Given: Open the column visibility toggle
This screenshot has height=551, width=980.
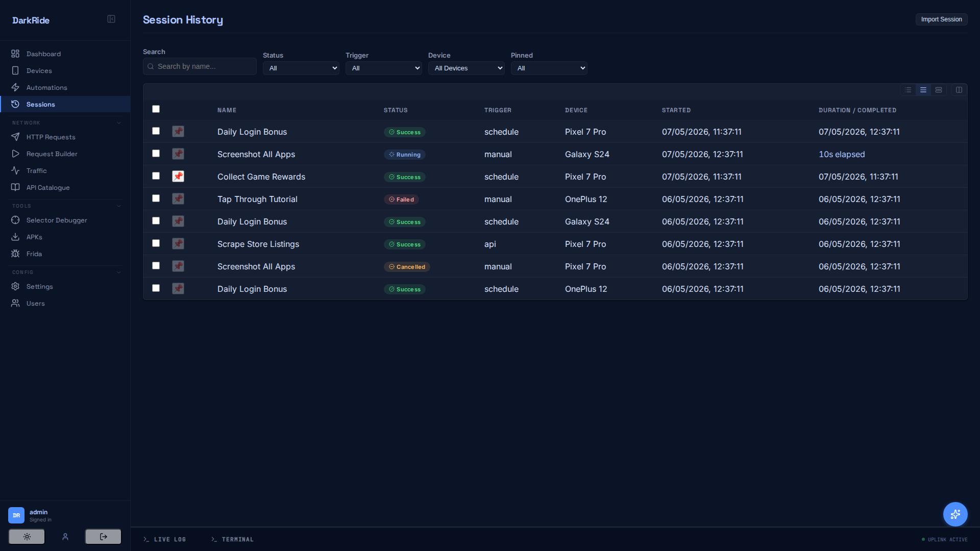Looking at the screenshot, I should tap(959, 90).
